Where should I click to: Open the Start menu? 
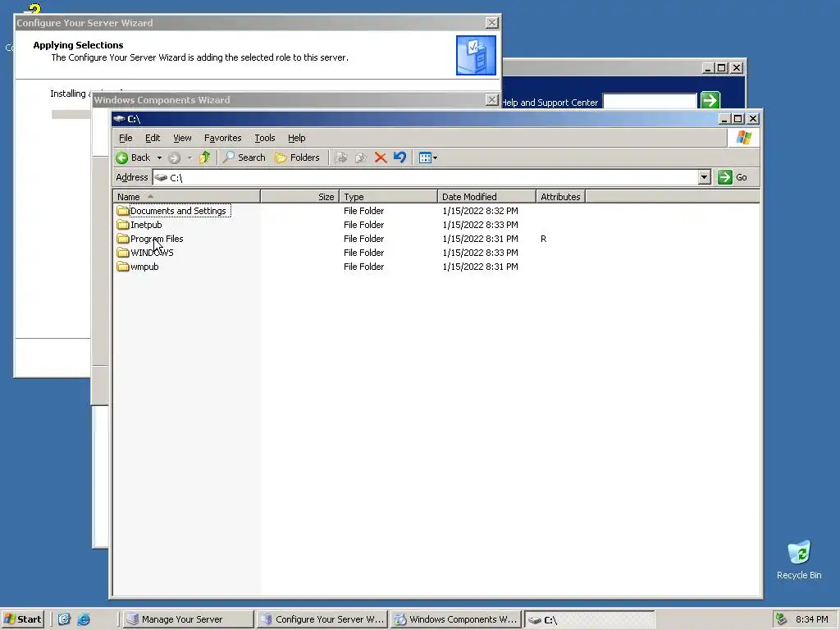click(22, 619)
